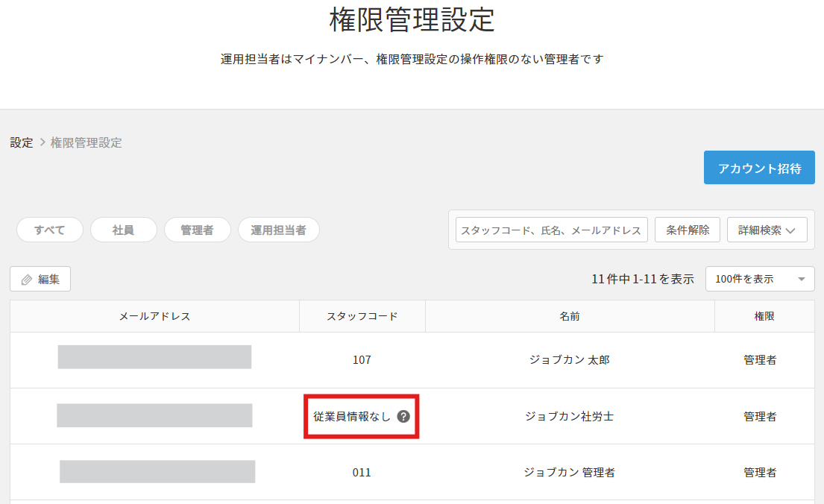This screenshot has height=504, width=824.
Task: Click the 名前 column header
Action: click(570, 316)
